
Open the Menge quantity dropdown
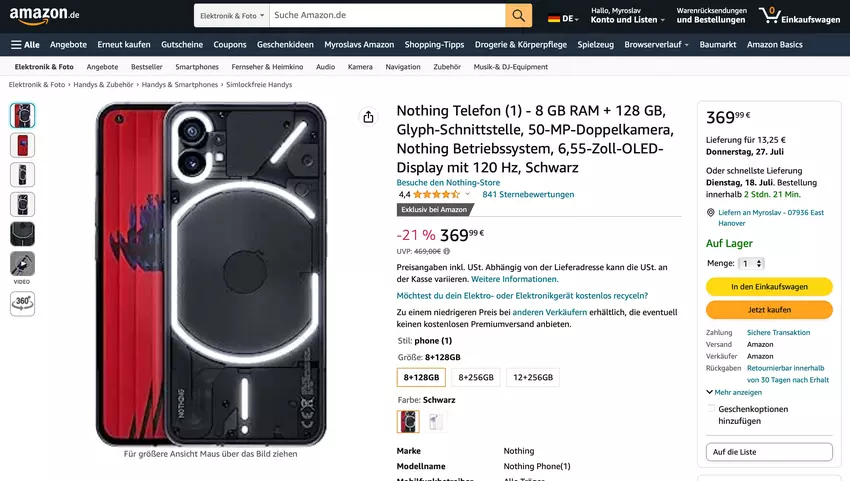(751, 263)
